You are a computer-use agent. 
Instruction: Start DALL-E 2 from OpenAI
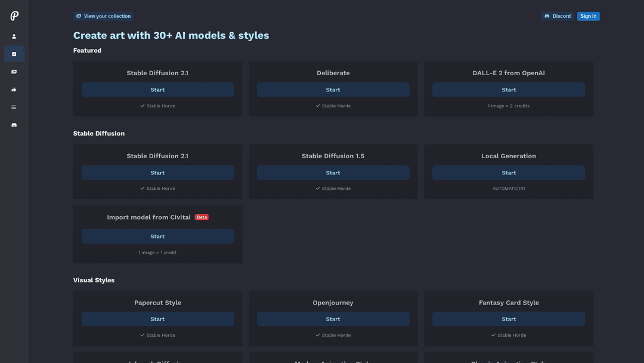tap(509, 90)
